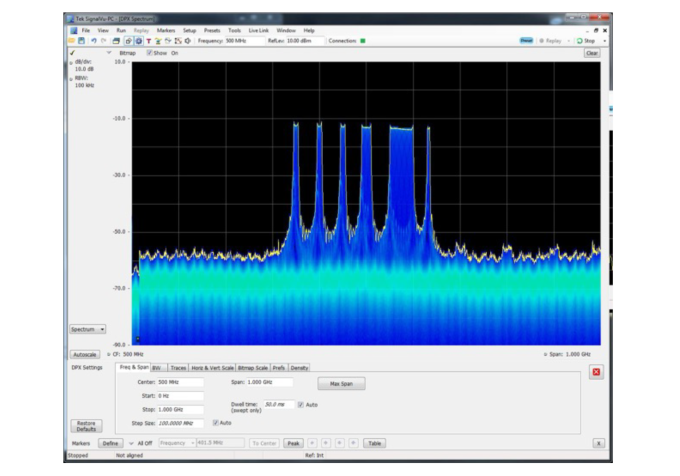
Task: Close DPX Settings panel with red X
Action: point(596,372)
